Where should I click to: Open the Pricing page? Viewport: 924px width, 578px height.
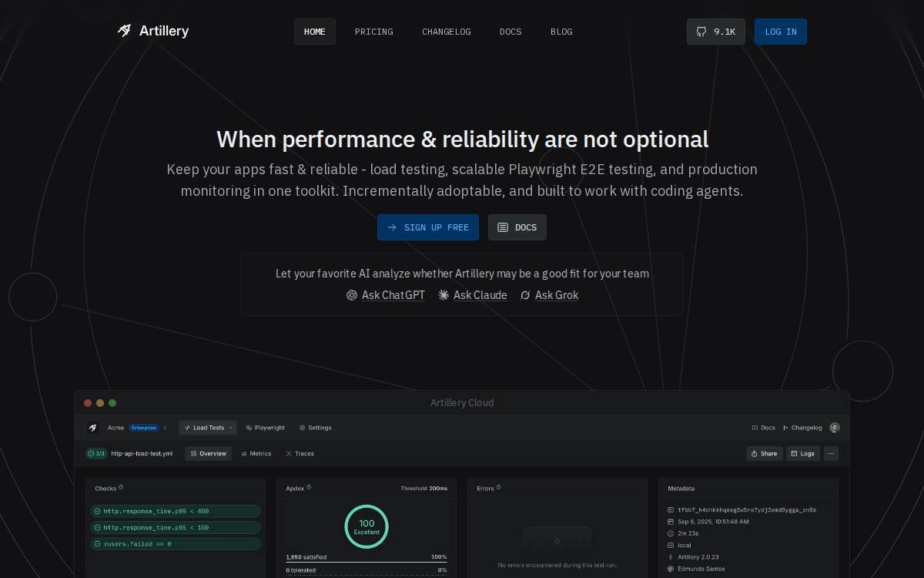point(374,32)
